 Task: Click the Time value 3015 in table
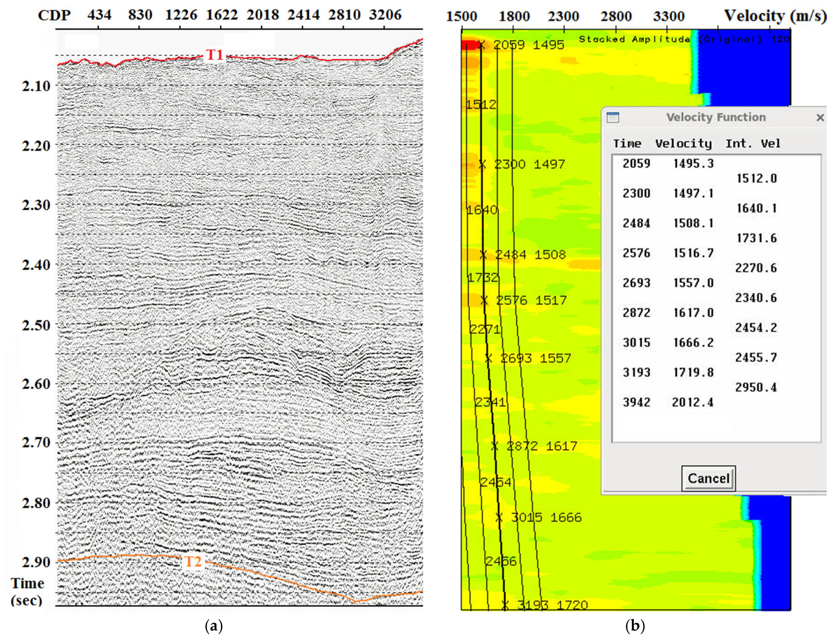point(636,342)
